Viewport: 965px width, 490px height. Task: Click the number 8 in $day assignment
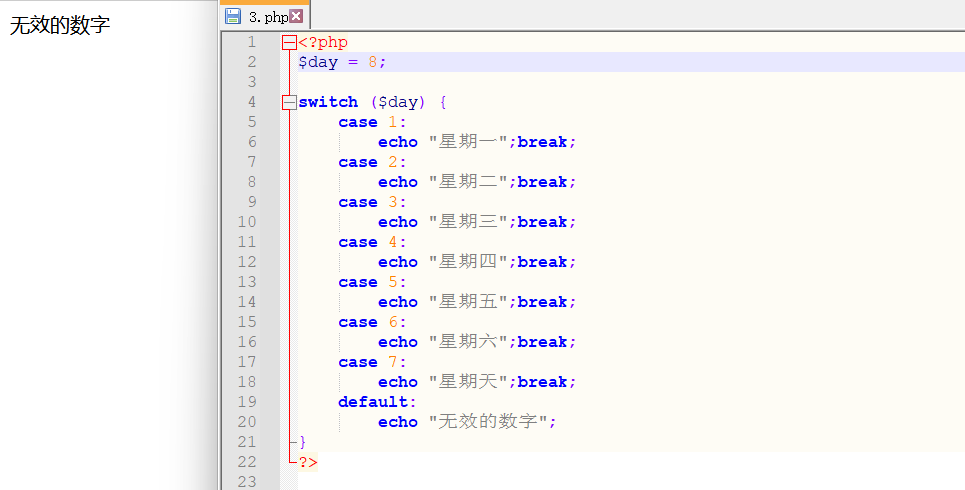(x=372, y=62)
